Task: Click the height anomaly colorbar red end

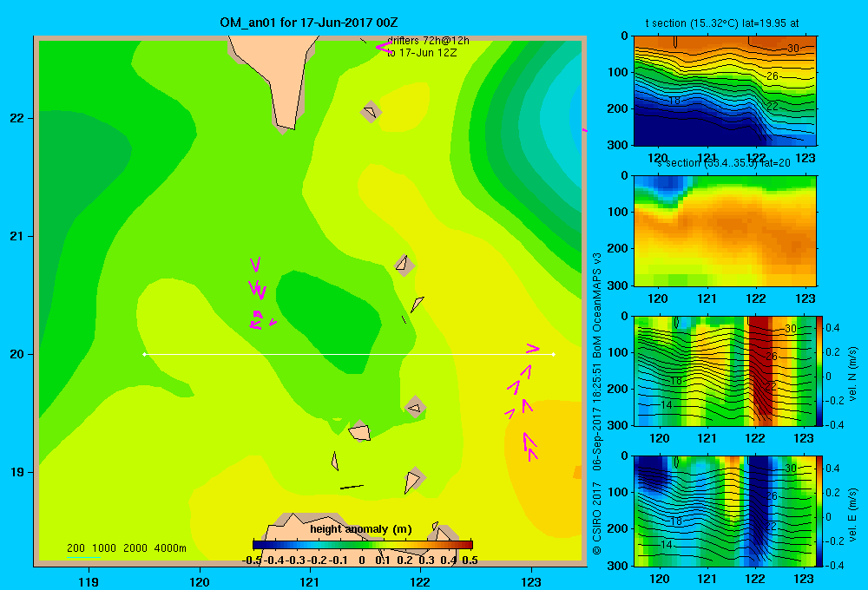Action: (x=465, y=545)
